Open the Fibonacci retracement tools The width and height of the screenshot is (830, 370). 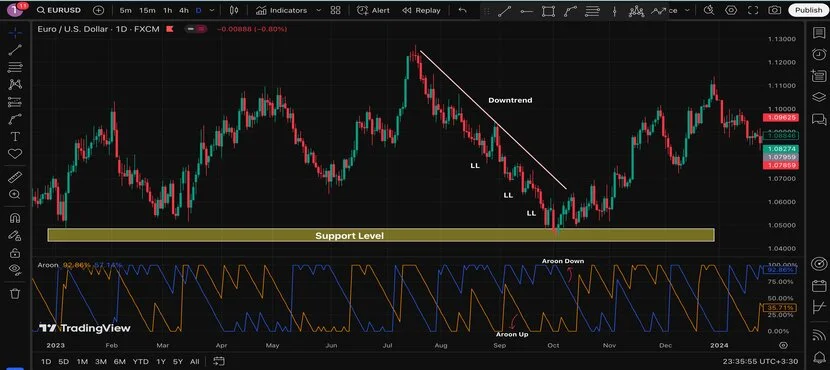(x=15, y=67)
